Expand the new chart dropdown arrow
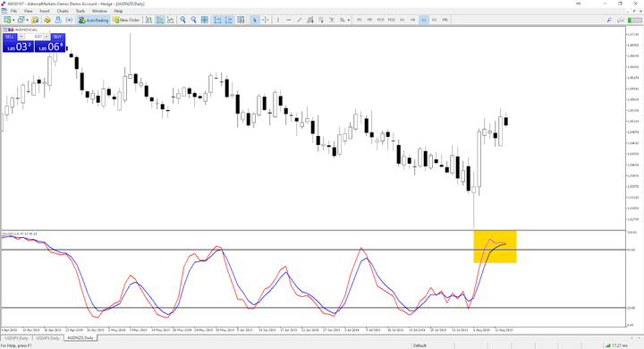The height and width of the screenshot is (349, 644). point(13,20)
